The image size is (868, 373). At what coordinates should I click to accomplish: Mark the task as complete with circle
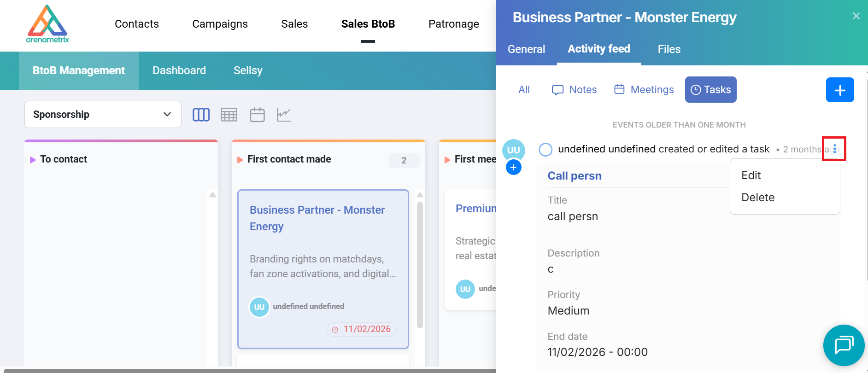point(545,150)
